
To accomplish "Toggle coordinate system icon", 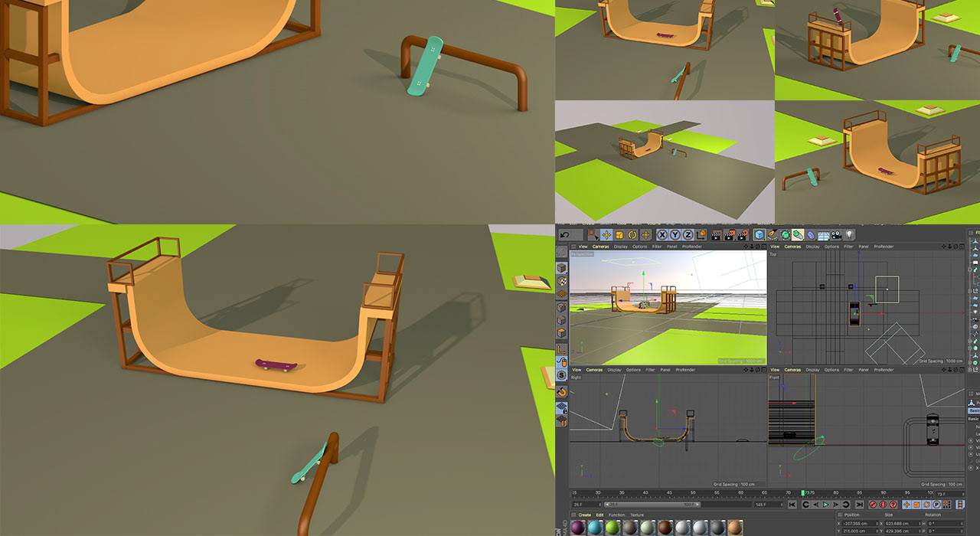I will [x=701, y=235].
